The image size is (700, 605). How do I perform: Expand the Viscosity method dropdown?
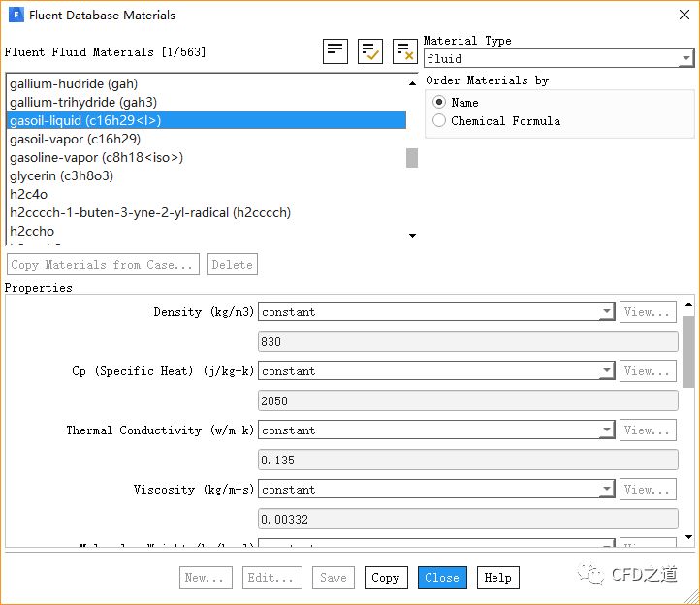click(x=436, y=490)
